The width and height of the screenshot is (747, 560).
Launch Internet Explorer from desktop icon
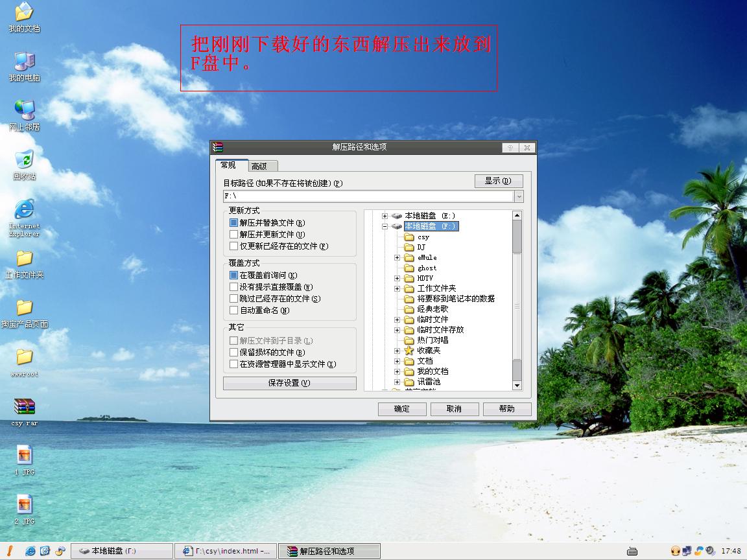[x=25, y=209]
